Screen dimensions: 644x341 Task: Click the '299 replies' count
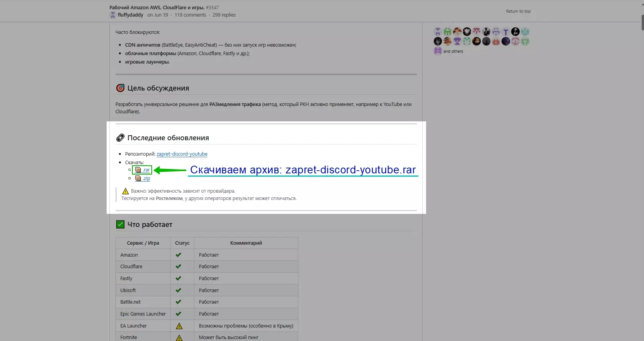(x=224, y=15)
